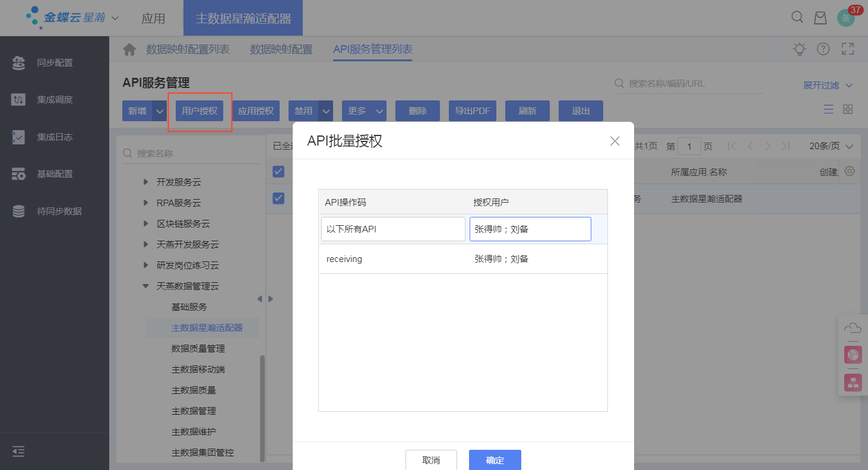Toggle the select-all header checkbox
This screenshot has height=470, width=868.
pyautogui.click(x=278, y=172)
